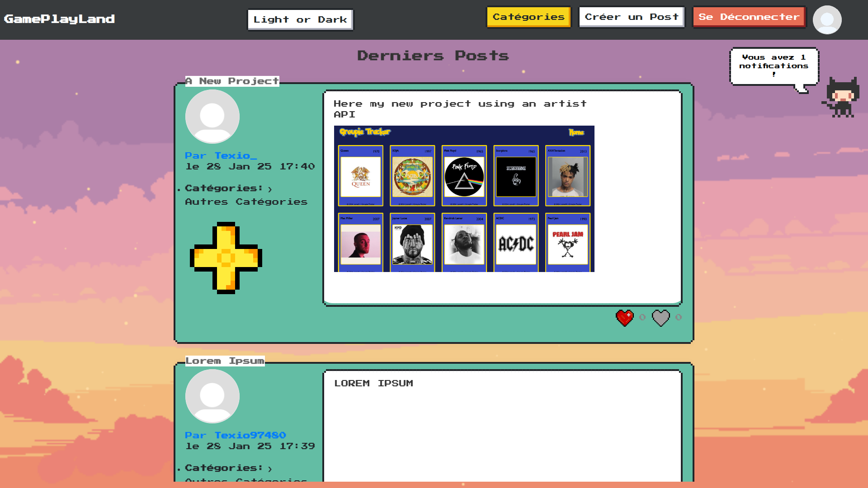Click the Créer un Post button
Viewport: 868px width, 488px height.
click(631, 17)
